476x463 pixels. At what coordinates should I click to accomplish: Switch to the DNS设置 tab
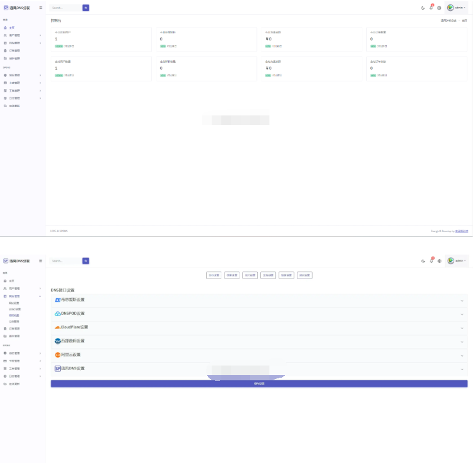pyautogui.click(x=214, y=275)
